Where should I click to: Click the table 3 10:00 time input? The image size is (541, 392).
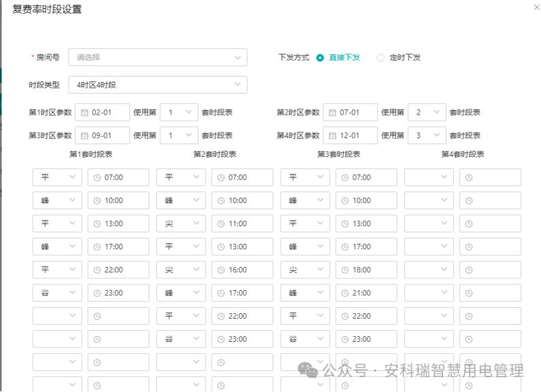coord(366,200)
